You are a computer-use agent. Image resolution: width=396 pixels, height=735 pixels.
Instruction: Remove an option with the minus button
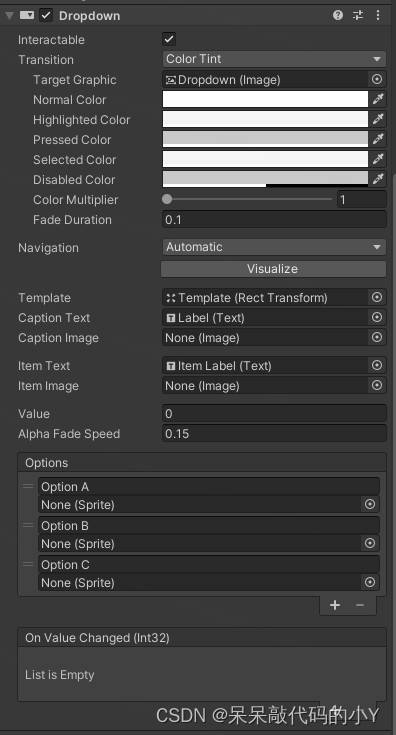tap(360, 605)
